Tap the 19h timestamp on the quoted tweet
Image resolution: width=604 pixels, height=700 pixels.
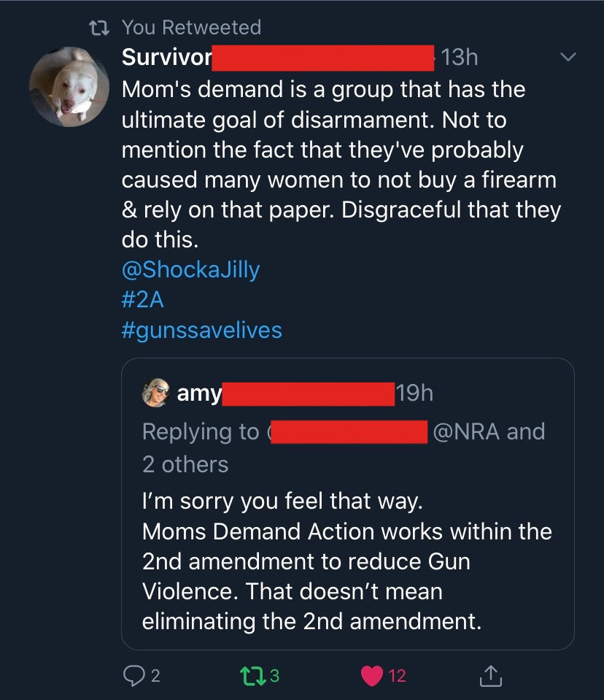414,393
